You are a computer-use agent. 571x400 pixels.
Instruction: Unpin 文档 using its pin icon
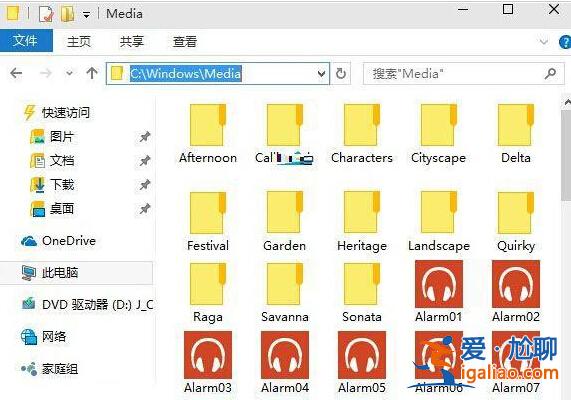tap(145, 161)
